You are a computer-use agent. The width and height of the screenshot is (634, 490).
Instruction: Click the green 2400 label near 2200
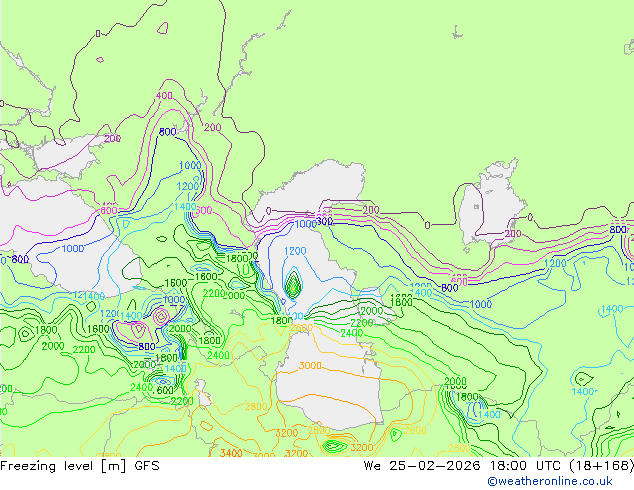coord(351,333)
